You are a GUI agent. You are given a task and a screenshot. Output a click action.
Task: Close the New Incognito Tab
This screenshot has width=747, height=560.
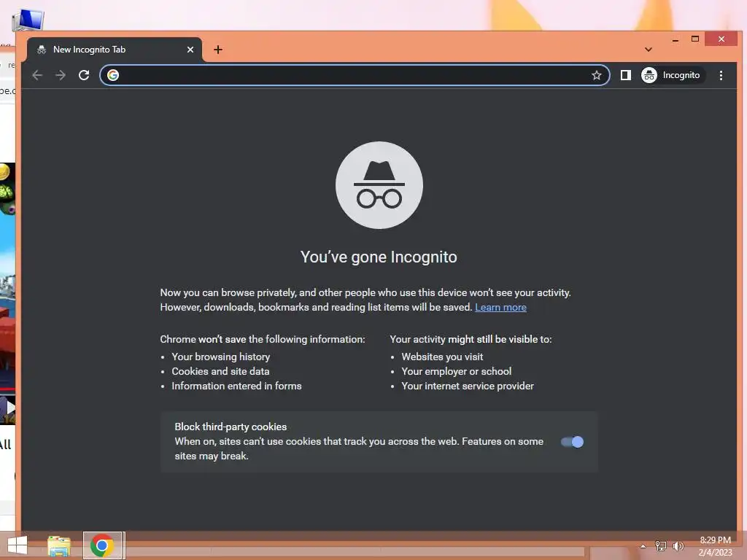[190, 50]
